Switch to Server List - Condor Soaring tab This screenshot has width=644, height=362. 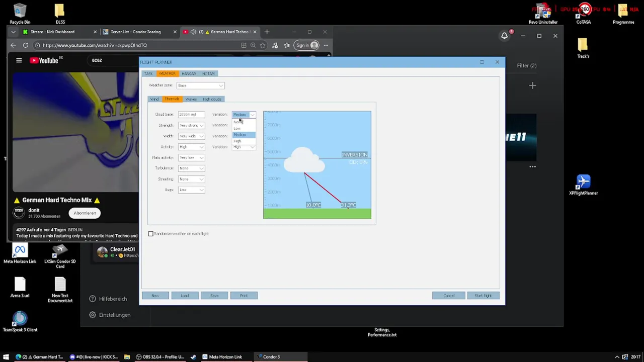coord(139,32)
